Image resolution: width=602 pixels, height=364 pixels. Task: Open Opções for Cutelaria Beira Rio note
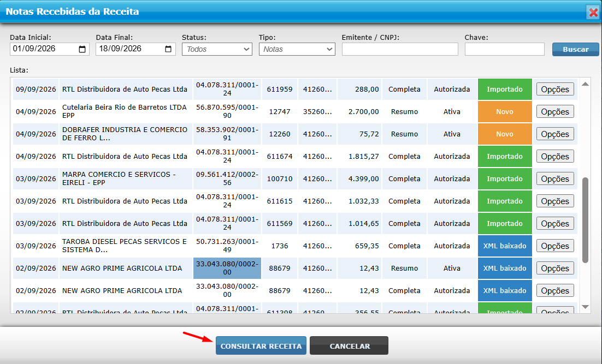pos(555,112)
